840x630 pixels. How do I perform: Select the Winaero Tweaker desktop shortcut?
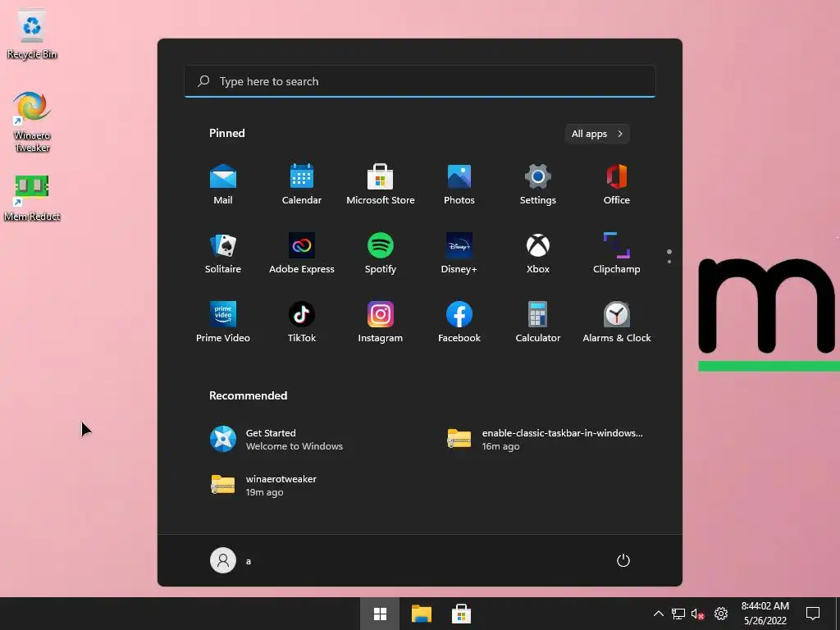[32, 122]
